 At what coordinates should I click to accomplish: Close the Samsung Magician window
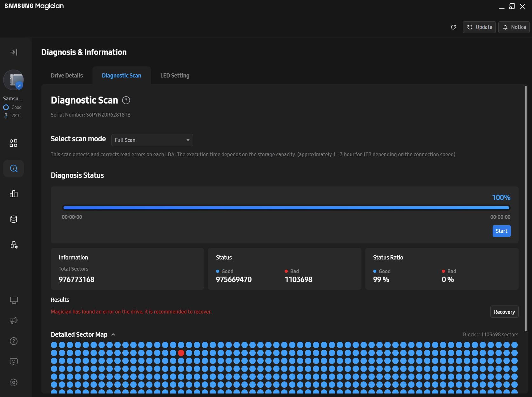coord(522,6)
